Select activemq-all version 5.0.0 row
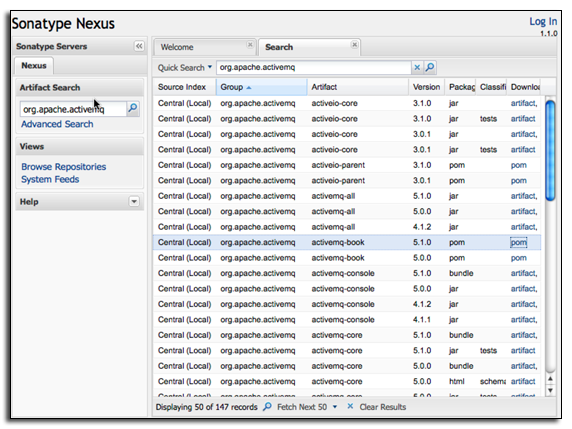Image resolution: width=572 pixels, height=429 pixels. pyautogui.click(x=347, y=212)
